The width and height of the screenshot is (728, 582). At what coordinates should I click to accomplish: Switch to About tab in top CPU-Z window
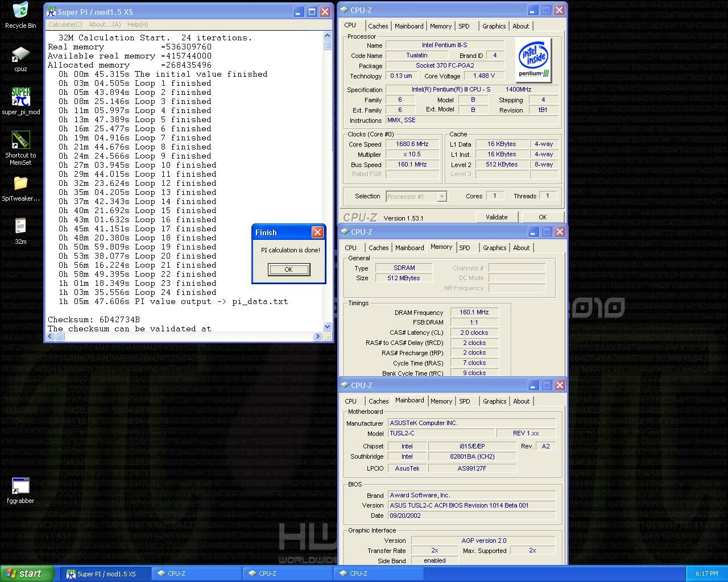[x=520, y=26]
